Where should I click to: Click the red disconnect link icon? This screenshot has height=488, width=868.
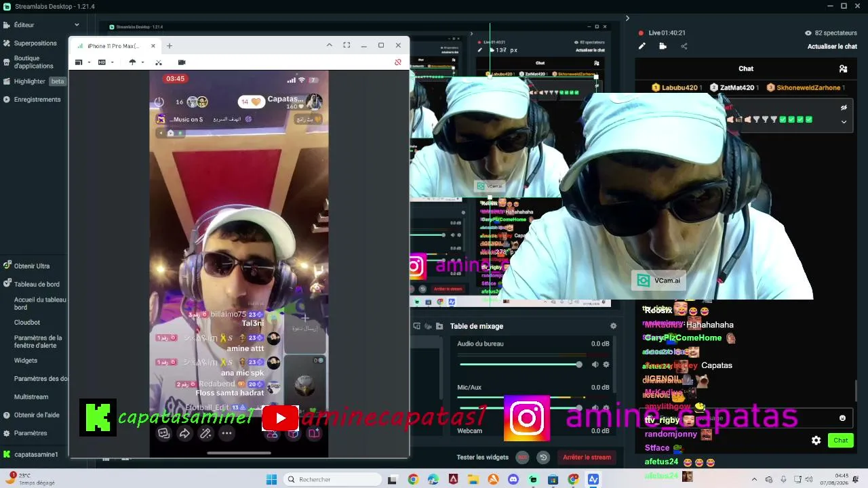398,62
